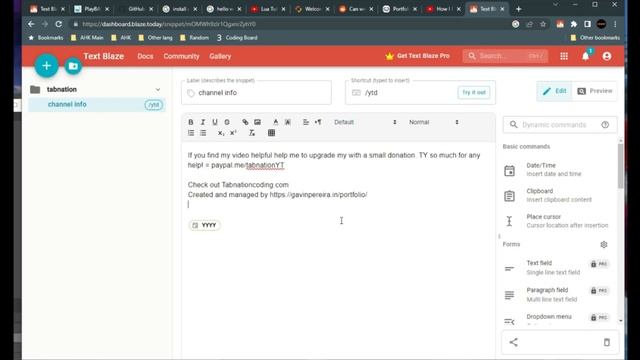The height and width of the screenshot is (360, 640).
Task: Share the snippet with the share icon
Action: click(x=513, y=342)
